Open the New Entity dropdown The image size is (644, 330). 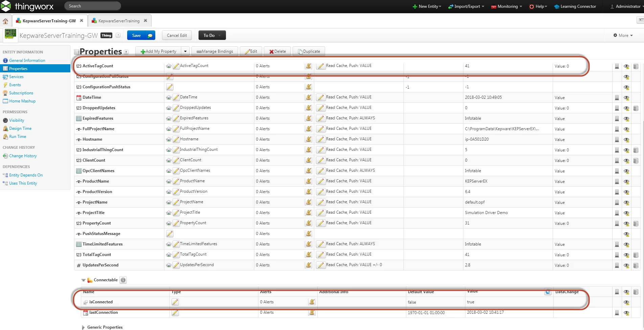[x=427, y=6]
